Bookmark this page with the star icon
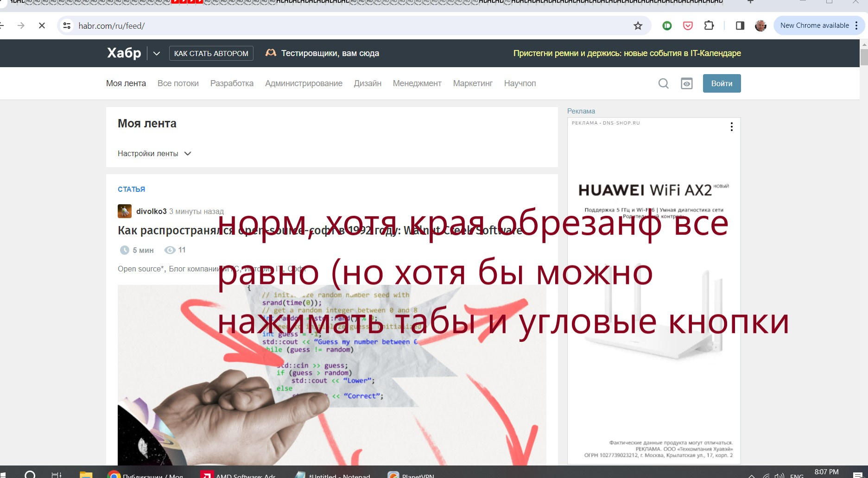 click(638, 26)
